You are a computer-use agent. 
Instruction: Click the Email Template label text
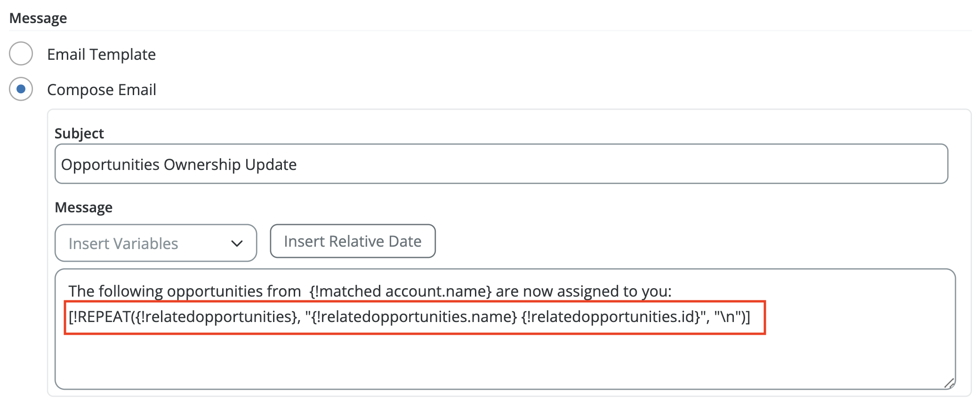click(x=101, y=55)
